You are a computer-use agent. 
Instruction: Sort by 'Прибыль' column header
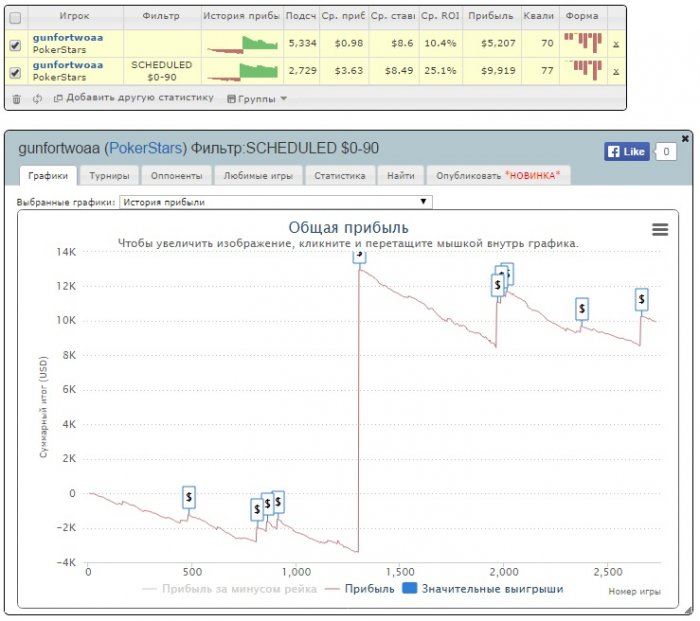(x=491, y=16)
